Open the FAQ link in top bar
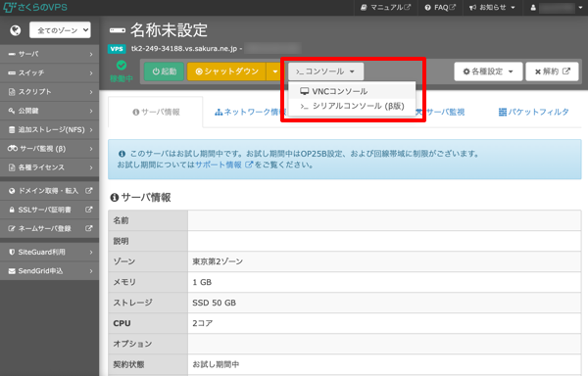The image size is (588, 376). point(440,8)
